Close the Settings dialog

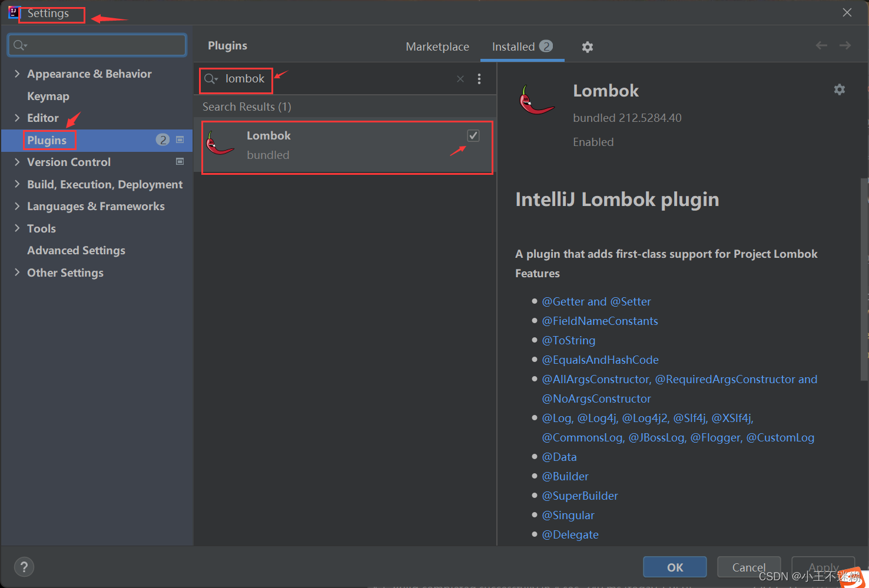pos(847,12)
